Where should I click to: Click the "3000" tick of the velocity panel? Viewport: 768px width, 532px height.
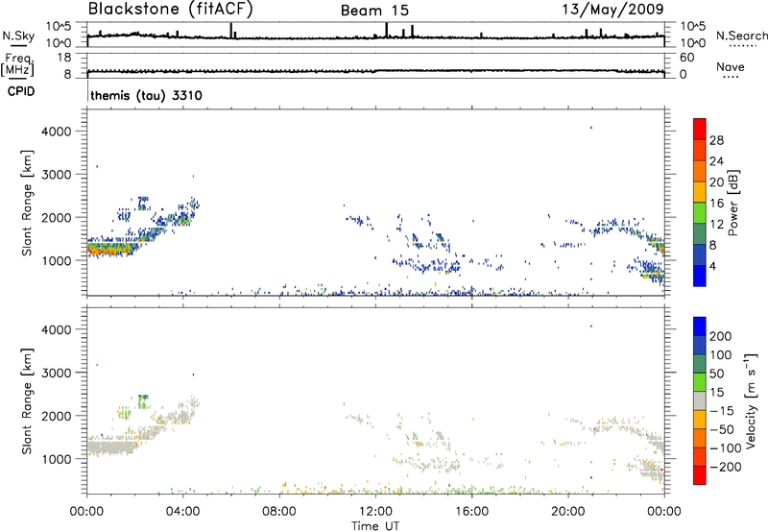(x=57, y=373)
